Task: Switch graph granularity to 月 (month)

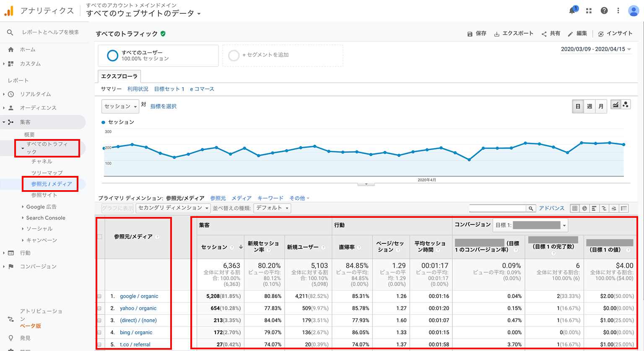Action: (601, 106)
